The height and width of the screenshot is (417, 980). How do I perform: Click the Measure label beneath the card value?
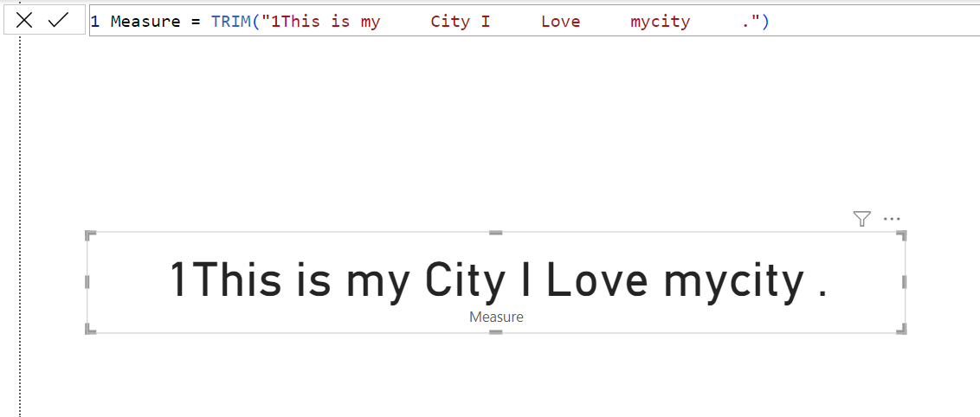(x=496, y=317)
